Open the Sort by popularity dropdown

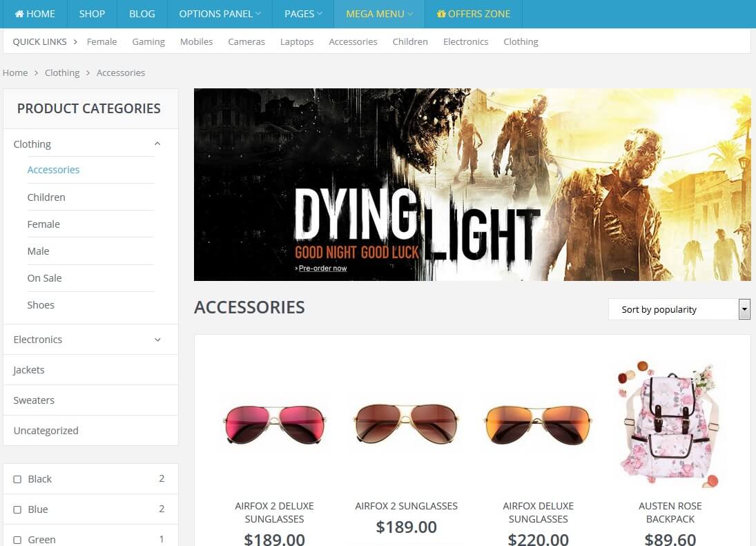(x=744, y=309)
